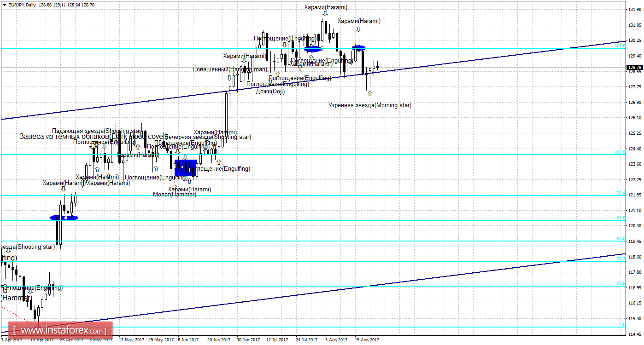This screenshot has width=644, height=345.
Task: Click the current price tag 128.78
Action: tap(634, 68)
